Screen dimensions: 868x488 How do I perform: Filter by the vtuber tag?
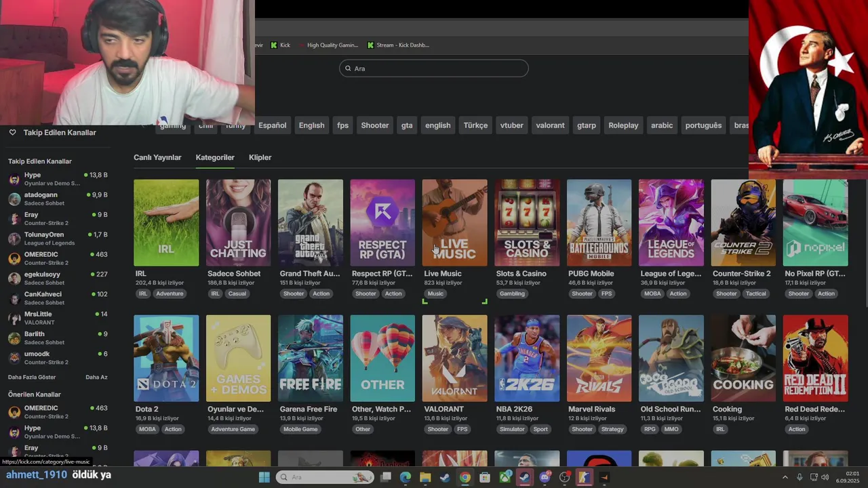point(512,125)
